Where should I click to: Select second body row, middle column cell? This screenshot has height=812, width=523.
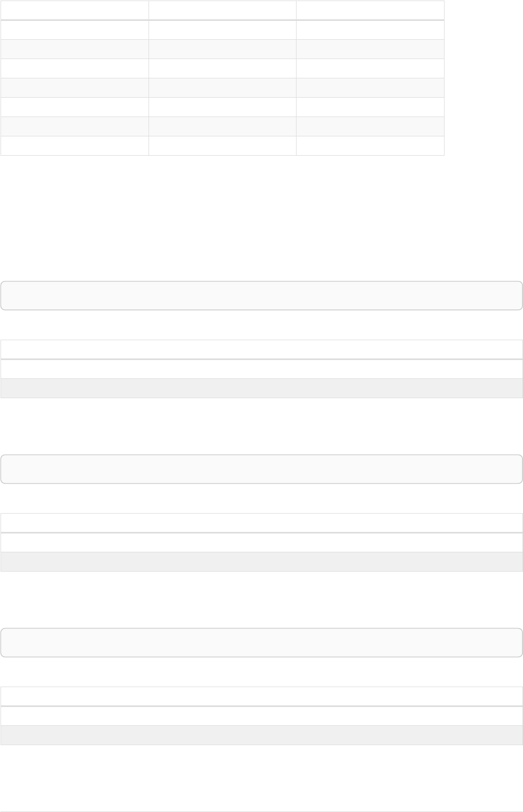[x=222, y=49]
